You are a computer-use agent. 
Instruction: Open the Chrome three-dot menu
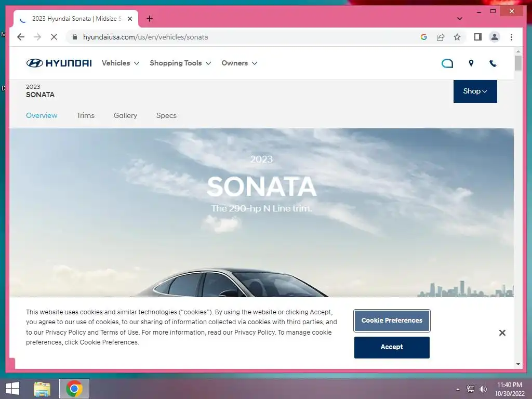coord(511,37)
